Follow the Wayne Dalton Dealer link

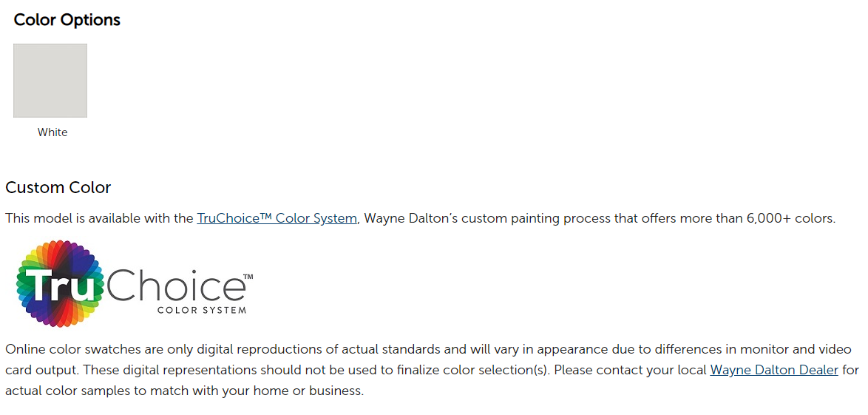coord(774,370)
